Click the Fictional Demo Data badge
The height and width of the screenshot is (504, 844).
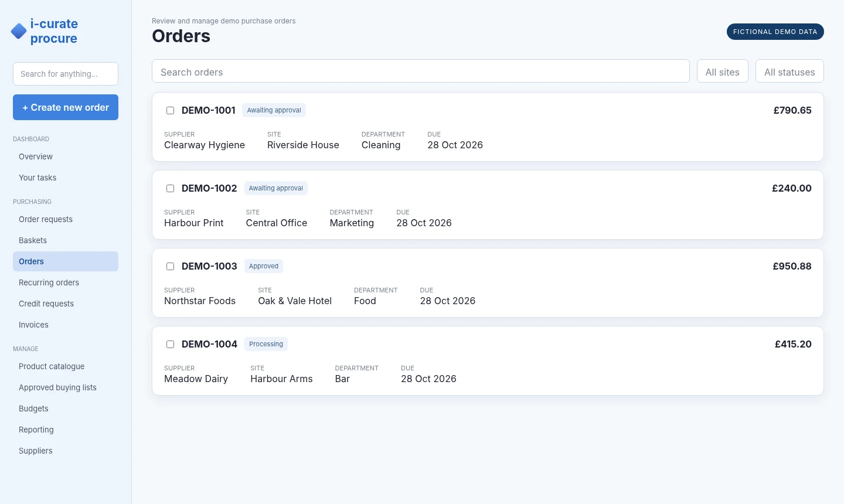tap(775, 32)
